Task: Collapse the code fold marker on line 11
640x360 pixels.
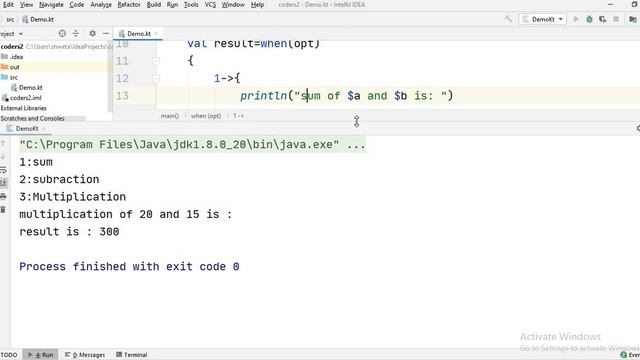Action: tap(156, 61)
